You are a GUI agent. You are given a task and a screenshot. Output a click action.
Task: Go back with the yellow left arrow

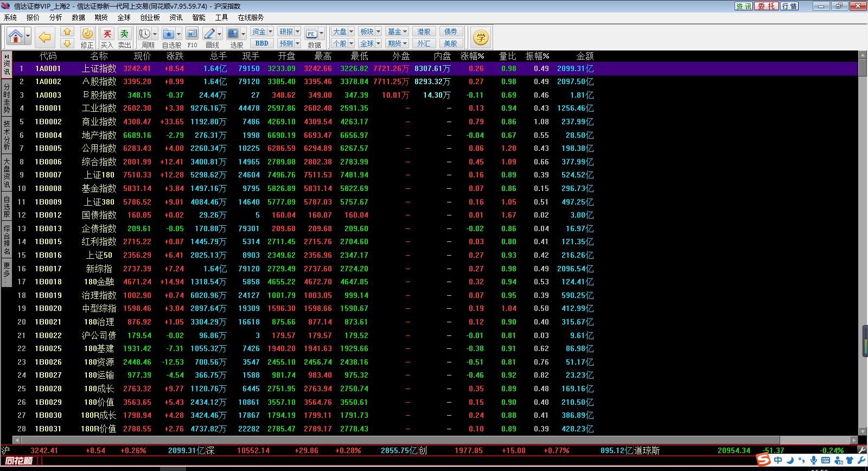(44, 37)
